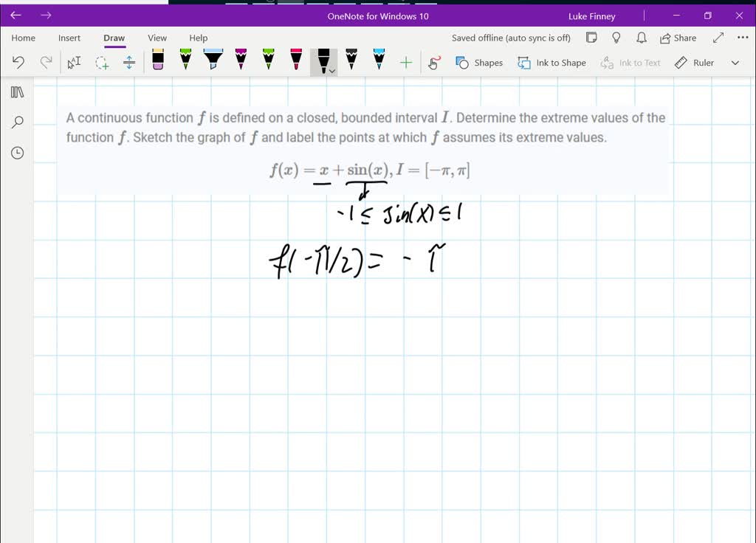The image size is (756, 543).
Task: Open the Shapes tool
Action: 479,63
